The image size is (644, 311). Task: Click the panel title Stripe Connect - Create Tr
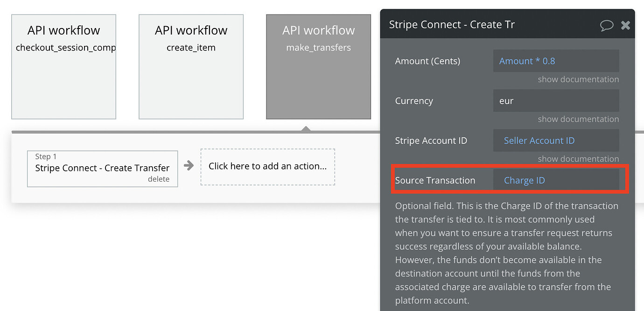pyautogui.click(x=452, y=25)
